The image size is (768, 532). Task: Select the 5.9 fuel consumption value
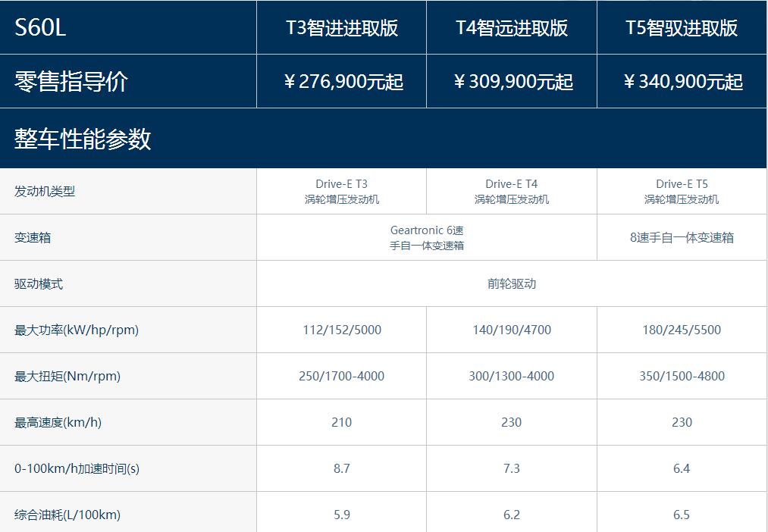coord(342,515)
